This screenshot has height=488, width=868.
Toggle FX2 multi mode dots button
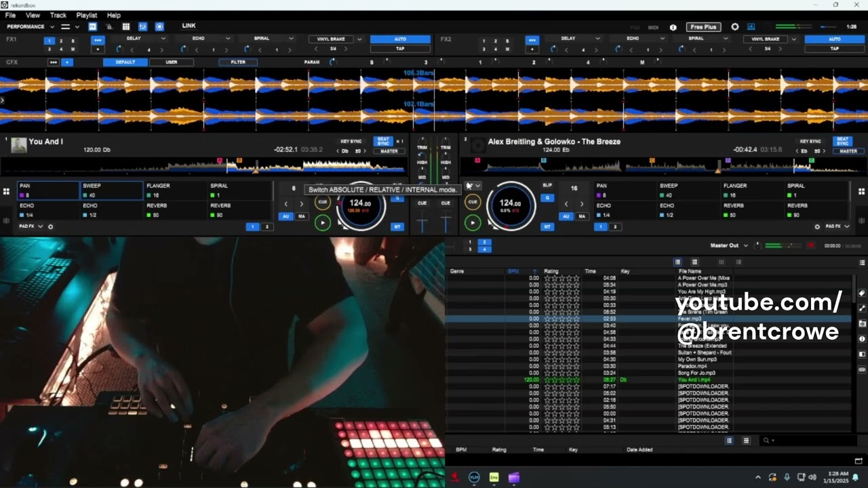(532, 40)
